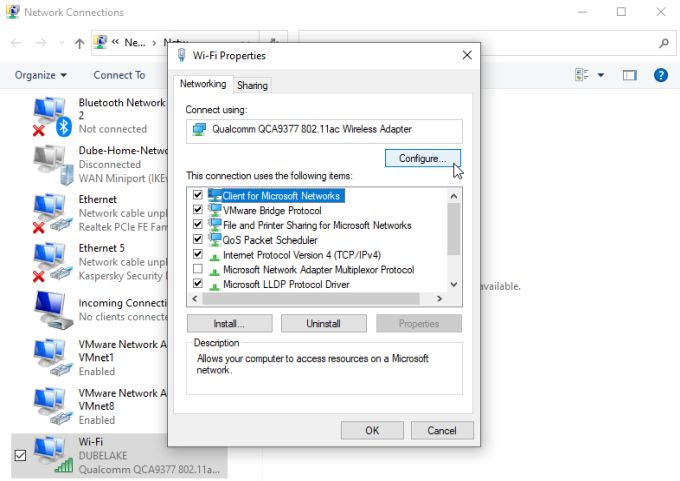Uncheck Client for Microsoft Networks
The height and width of the screenshot is (481, 680).
coord(198,195)
